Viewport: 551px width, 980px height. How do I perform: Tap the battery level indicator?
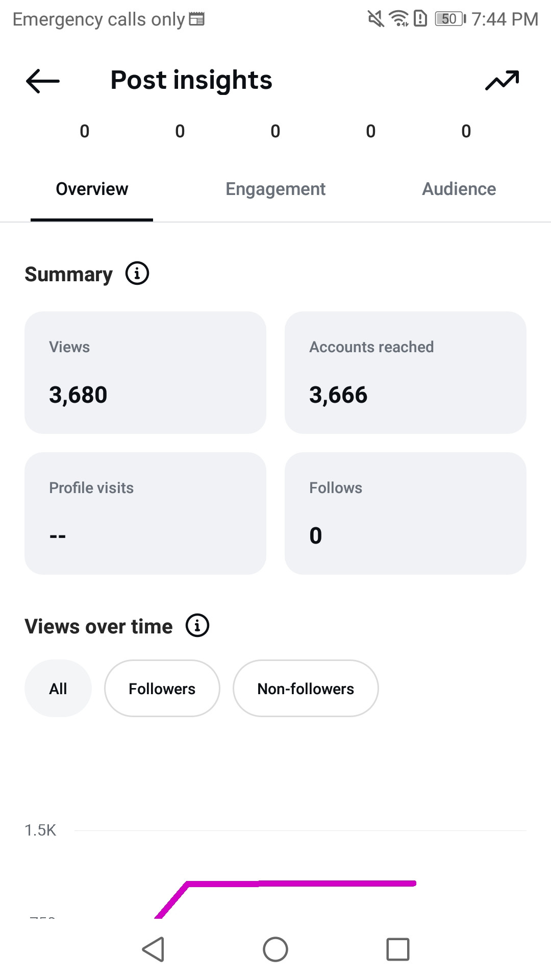(450, 19)
